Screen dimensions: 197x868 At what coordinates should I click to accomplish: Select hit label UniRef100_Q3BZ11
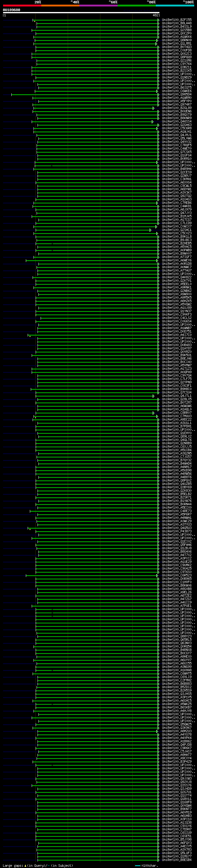point(176,67)
